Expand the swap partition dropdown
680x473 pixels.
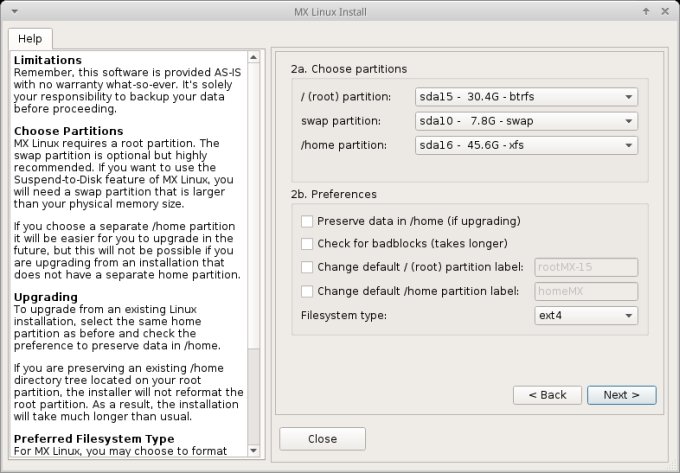526,121
